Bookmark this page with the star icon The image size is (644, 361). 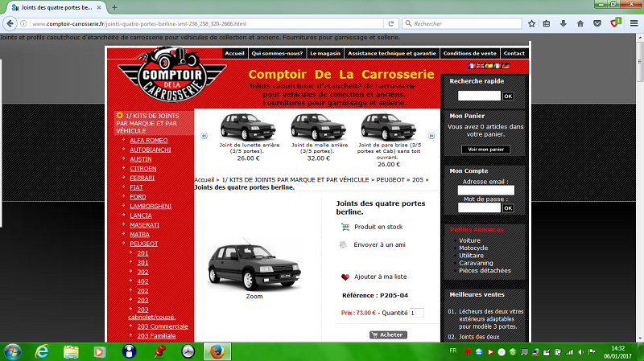(x=531, y=24)
